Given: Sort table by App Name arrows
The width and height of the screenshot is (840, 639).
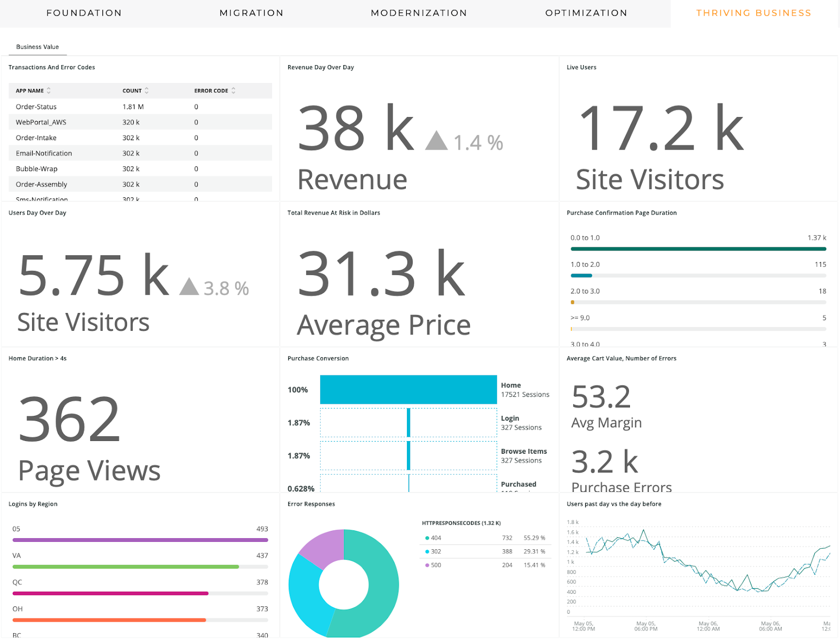Looking at the screenshot, I should pos(49,90).
